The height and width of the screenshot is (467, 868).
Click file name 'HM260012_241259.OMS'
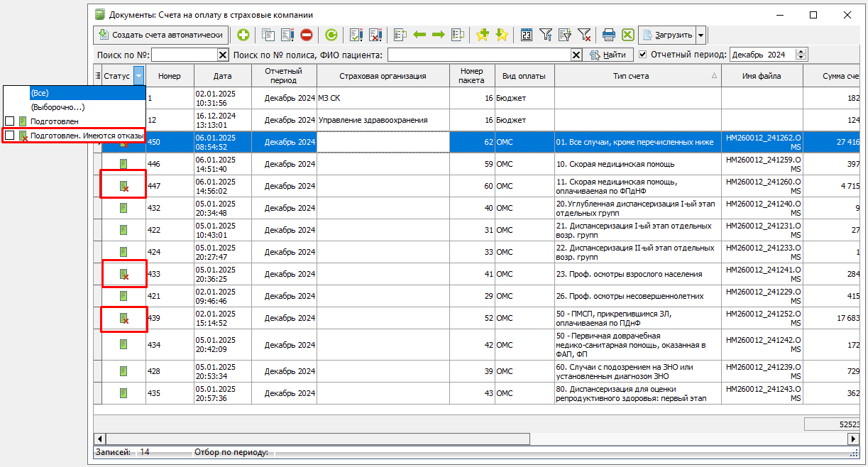(762, 164)
